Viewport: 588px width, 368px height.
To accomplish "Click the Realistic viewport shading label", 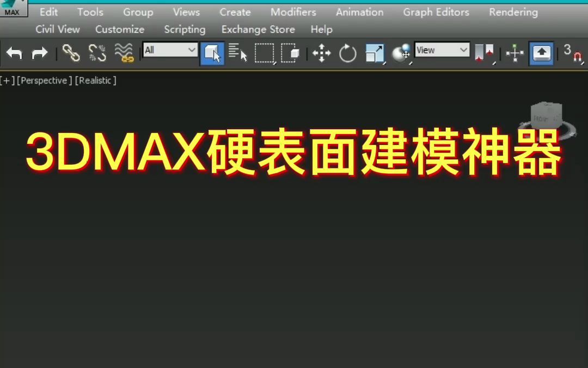I will point(96,80).
